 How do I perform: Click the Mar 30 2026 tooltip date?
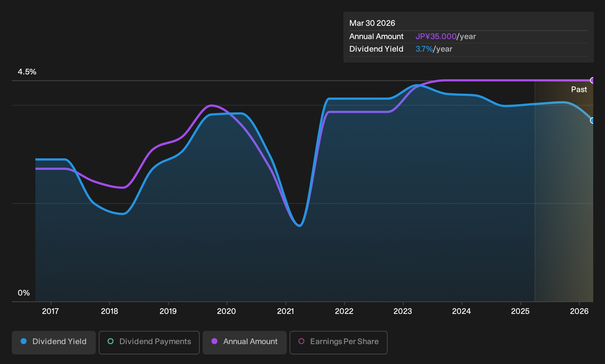tap(372, 23)
